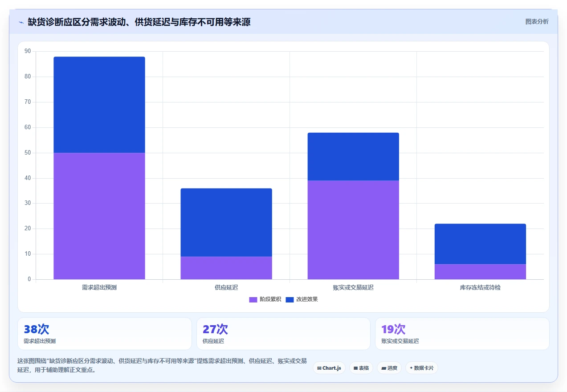Select the 进度 tag
This screenshot has width=567, height=392.
click(389, 368)
